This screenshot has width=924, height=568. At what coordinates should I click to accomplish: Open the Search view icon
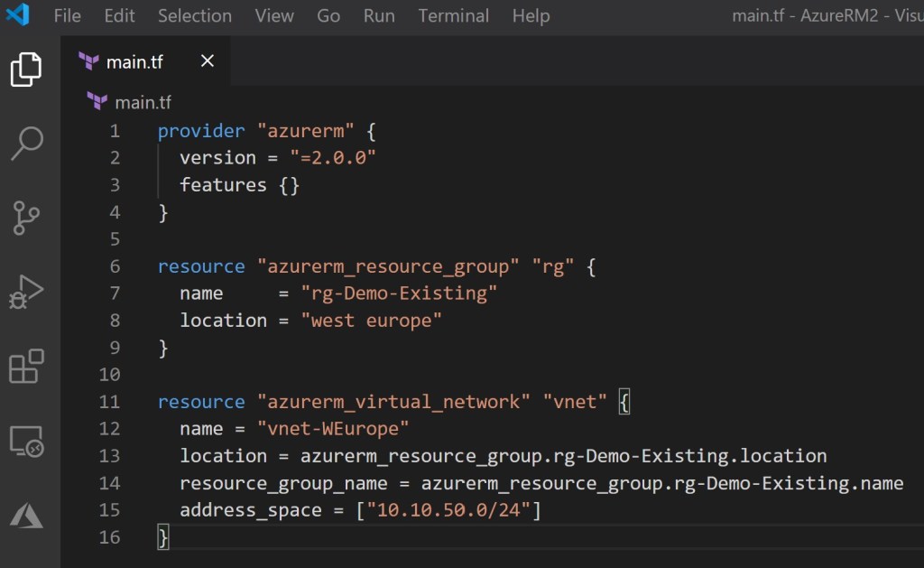[26, 143]
